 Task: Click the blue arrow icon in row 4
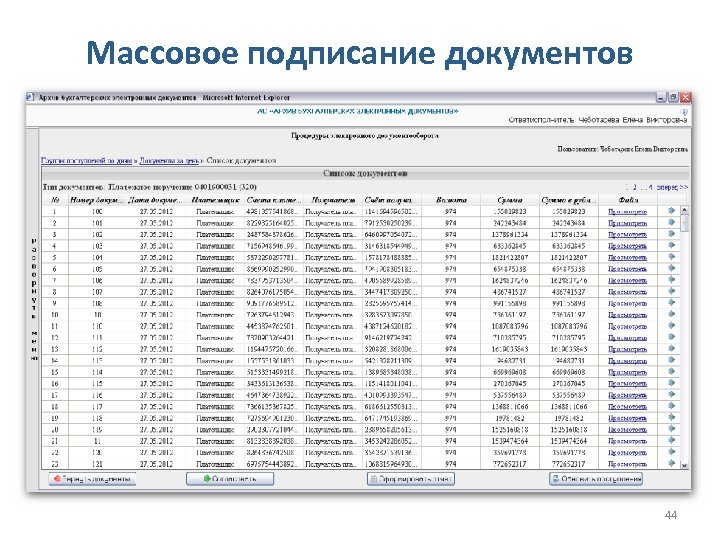(671, 245)
